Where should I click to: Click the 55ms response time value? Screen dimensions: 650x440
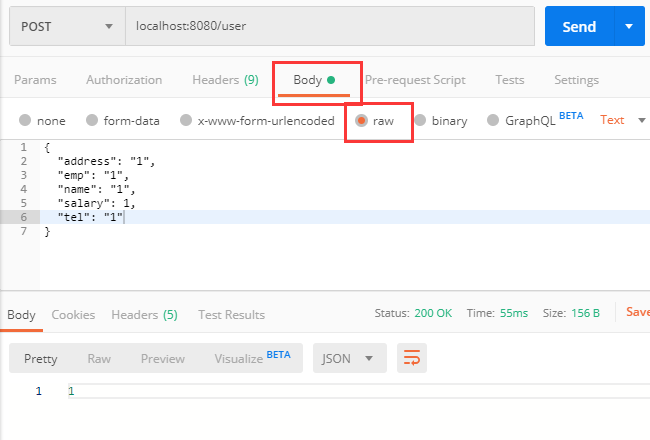(x=514, y=313)
